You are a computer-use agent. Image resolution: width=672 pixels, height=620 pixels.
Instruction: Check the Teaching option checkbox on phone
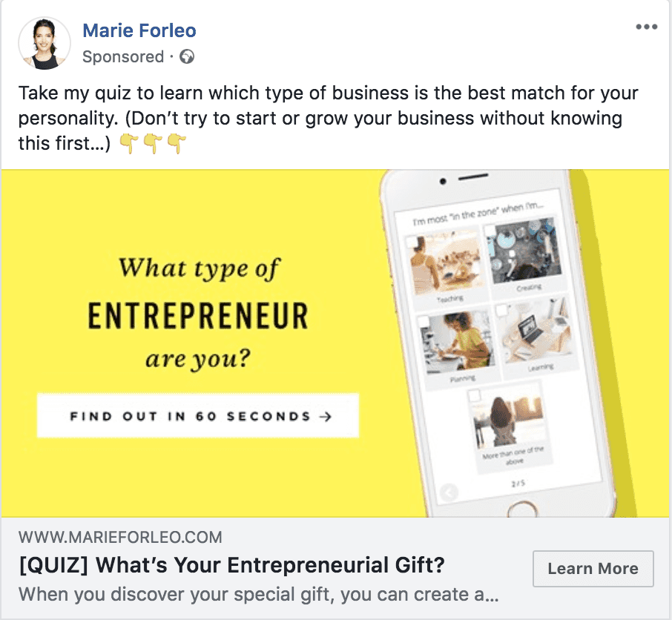coord(412,242)
